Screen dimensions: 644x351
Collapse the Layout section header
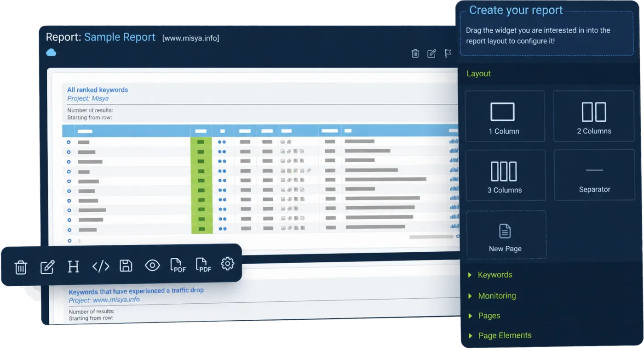(x=478, y=74)
